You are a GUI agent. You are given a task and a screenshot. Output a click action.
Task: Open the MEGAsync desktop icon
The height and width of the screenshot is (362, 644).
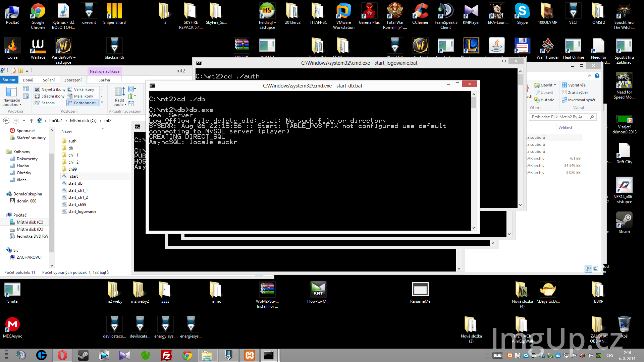point(12,327)
